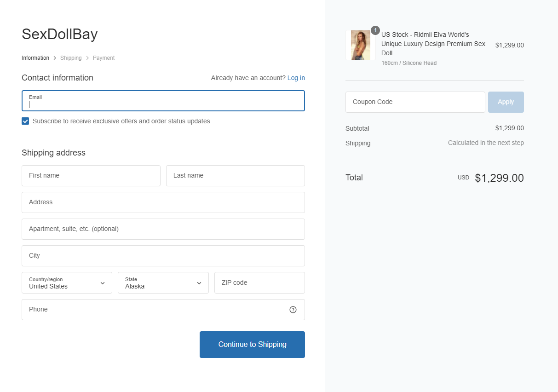Go to the Shipping breadcrumb step
Screen dimensions: 558x392
pyautogui.click(x=71, y=58)
